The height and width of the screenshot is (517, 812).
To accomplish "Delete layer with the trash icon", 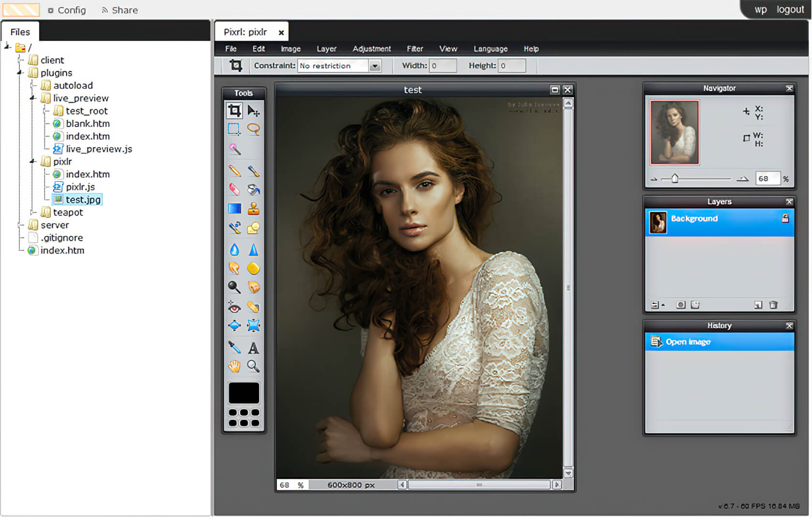I will (773, 305).
